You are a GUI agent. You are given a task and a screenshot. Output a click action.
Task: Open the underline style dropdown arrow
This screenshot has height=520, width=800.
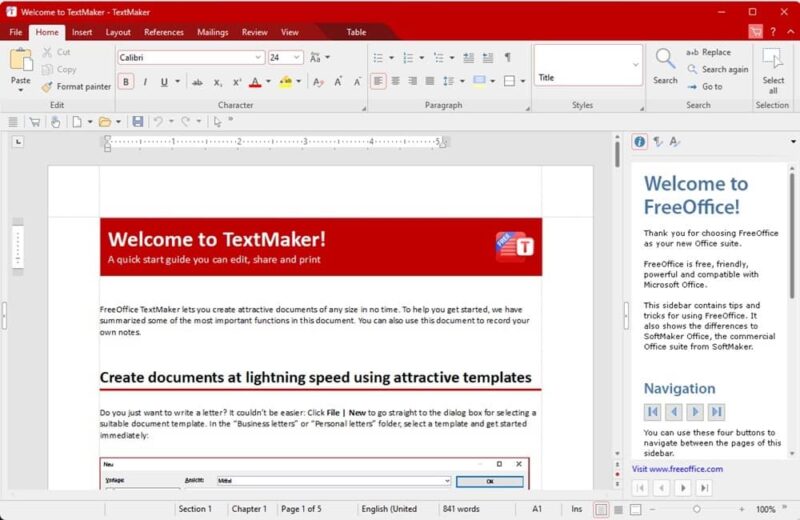click(x=178, y=82)
